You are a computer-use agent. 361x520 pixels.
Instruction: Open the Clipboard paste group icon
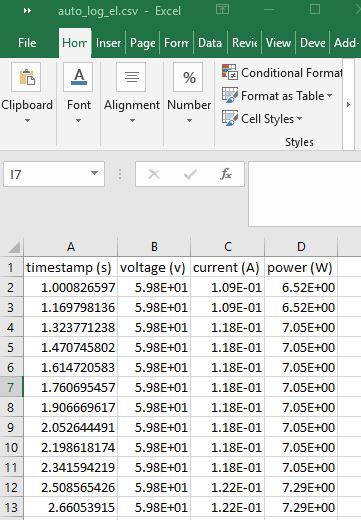(x=26, y=77)
